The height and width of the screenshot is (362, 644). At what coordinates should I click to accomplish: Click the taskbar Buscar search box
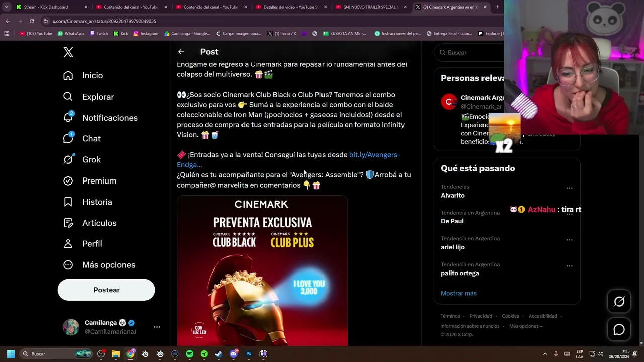(x=56, y=354)
